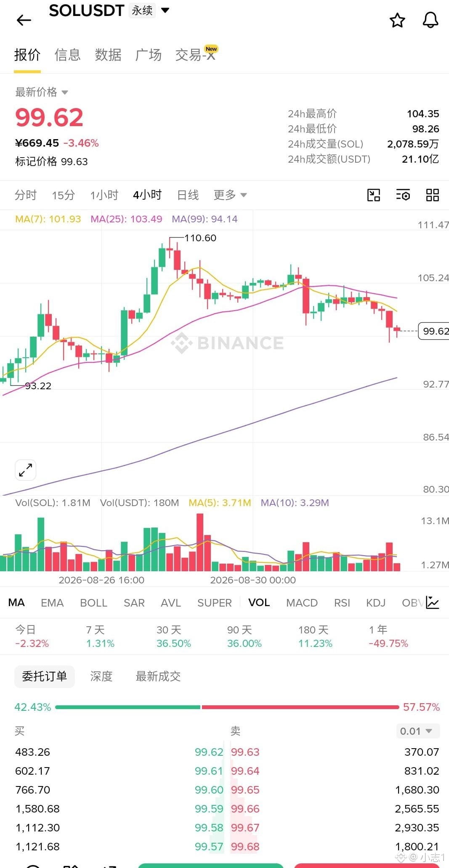
Task: Toggle the BOLL indicator
Action: [93, 603]
